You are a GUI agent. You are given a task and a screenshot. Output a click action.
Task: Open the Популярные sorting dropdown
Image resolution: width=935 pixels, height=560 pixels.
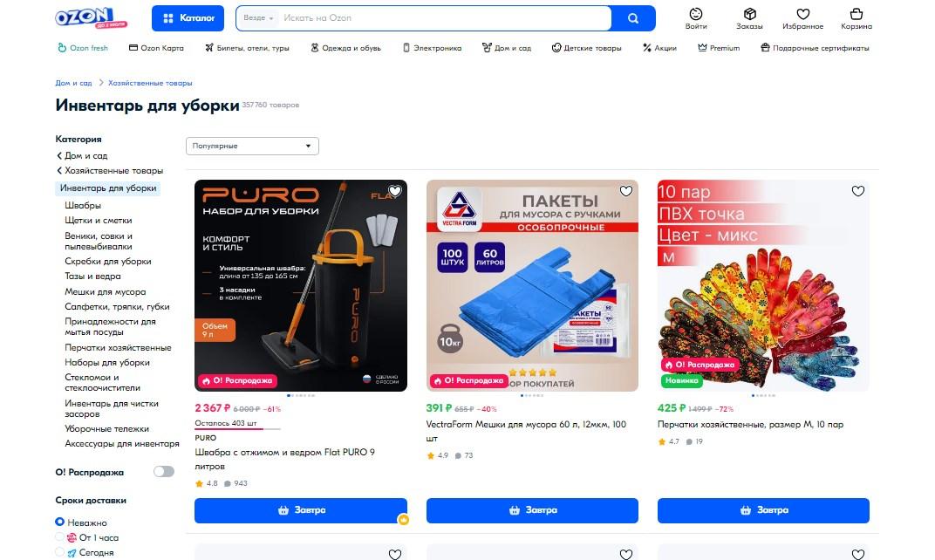point(252,147)
